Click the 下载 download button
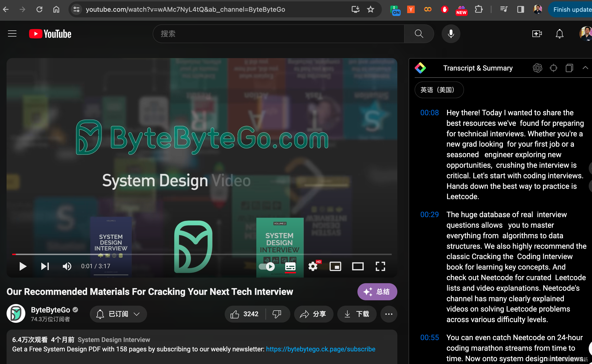 click(x=357, y=314)
